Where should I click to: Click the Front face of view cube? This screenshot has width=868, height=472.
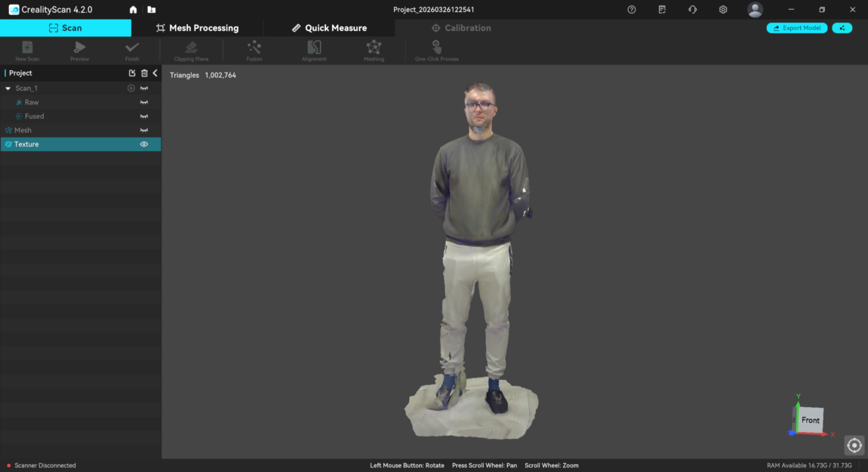point(810,420)
